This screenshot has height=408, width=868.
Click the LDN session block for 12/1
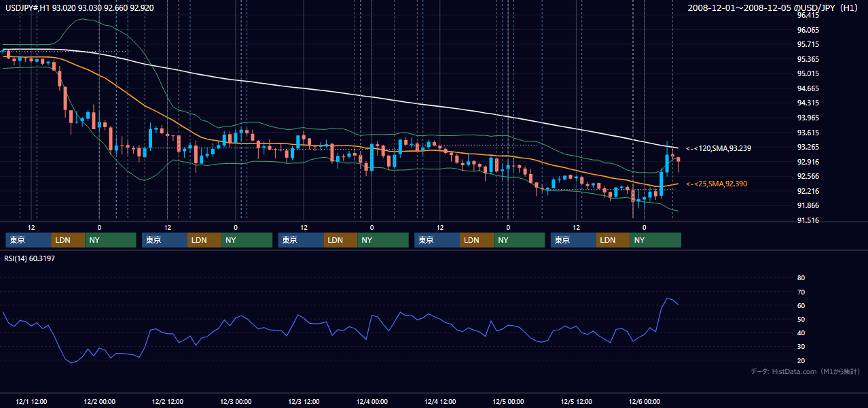click(69, 240)
